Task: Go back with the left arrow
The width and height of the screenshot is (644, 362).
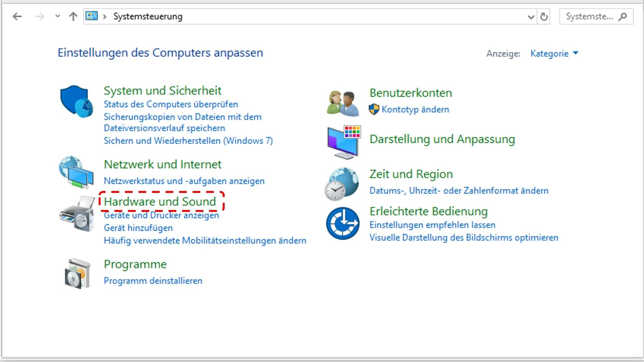Action: [17, 16]
